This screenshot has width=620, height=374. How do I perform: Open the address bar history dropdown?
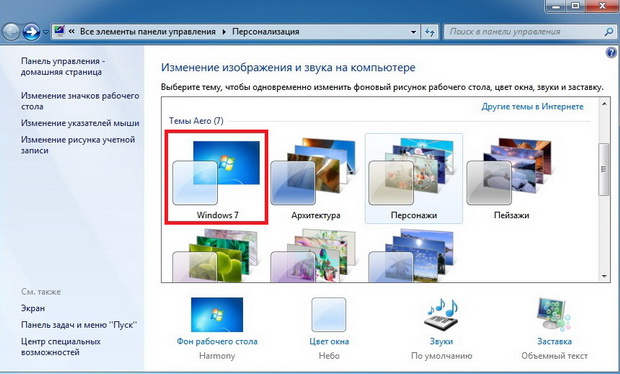click(413, 32)
